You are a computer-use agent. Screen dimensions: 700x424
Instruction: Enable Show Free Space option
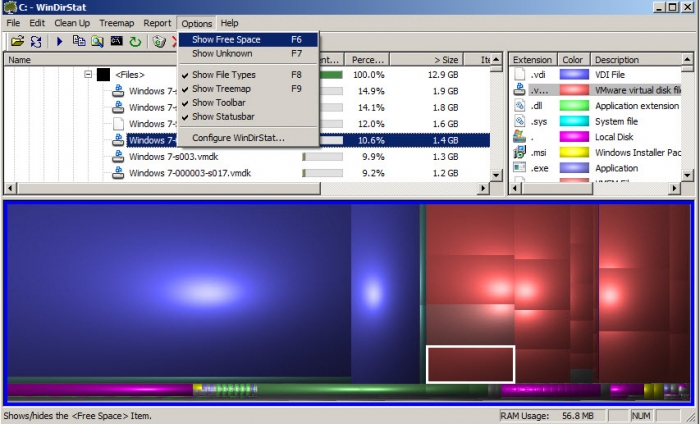coord(248,40)
